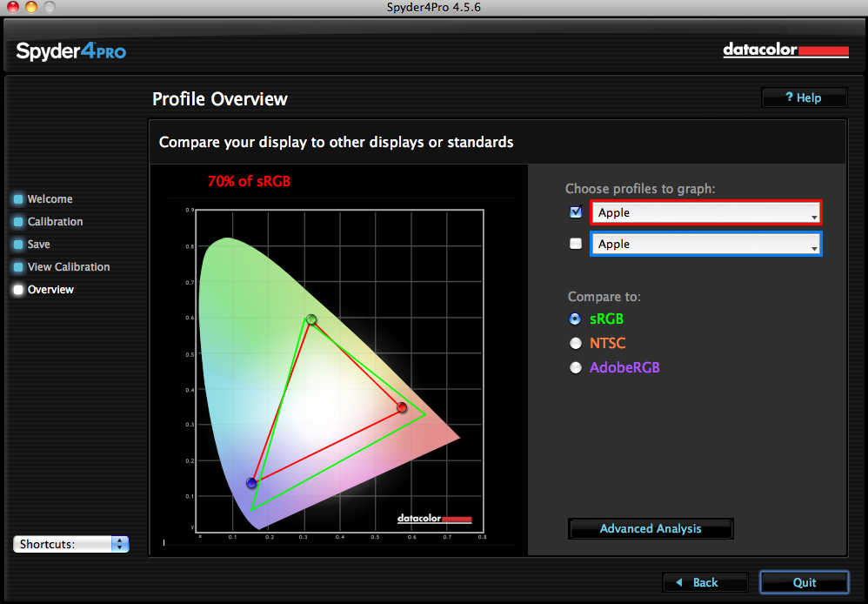868x604 pixels.
Task: Open the Help button
Action: [x=805, y=98]
